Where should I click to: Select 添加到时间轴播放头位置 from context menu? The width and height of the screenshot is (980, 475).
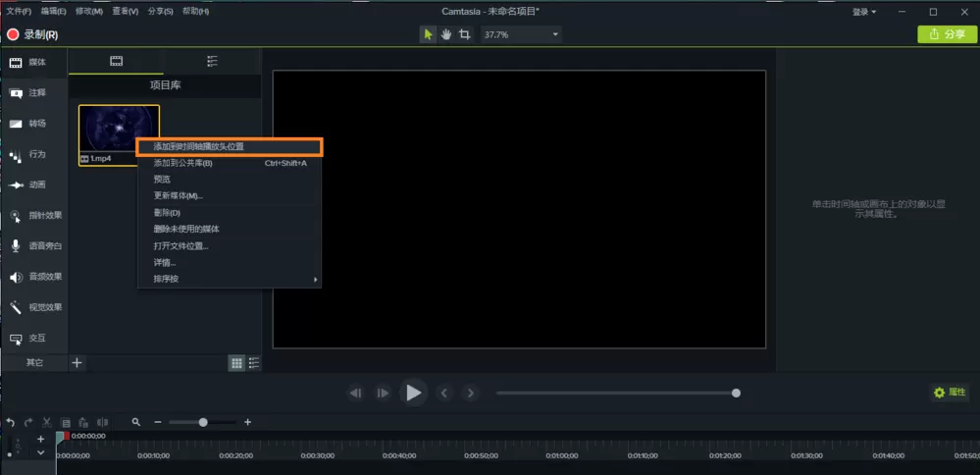pyautogui.click(x=230, y=146)
